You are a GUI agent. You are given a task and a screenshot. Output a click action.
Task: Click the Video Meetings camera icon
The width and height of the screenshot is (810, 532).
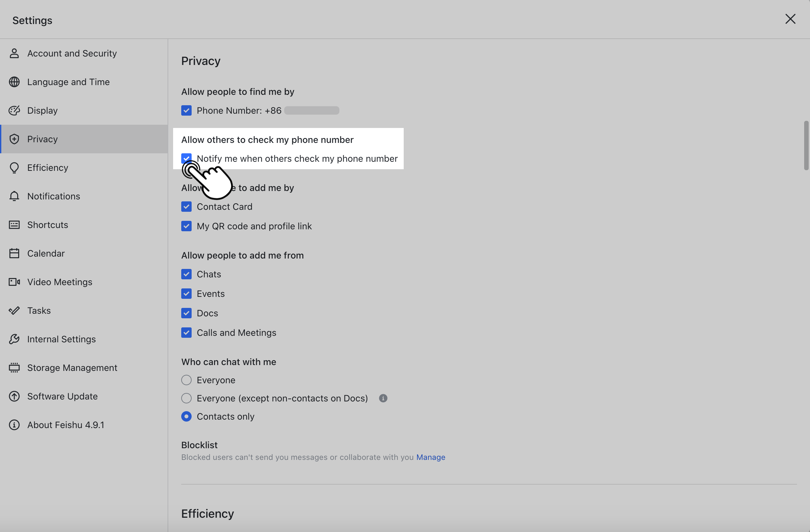(x=14, y=282)
